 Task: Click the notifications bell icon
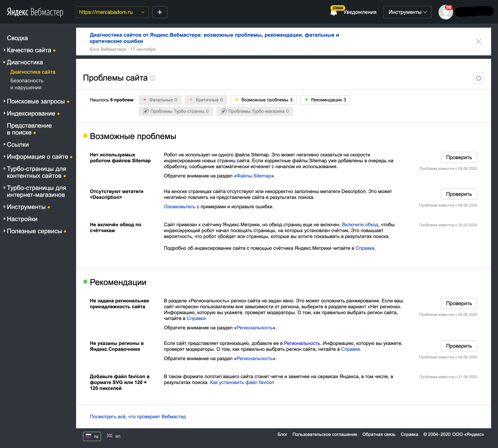pyautogui.click(x=334, y=13)
